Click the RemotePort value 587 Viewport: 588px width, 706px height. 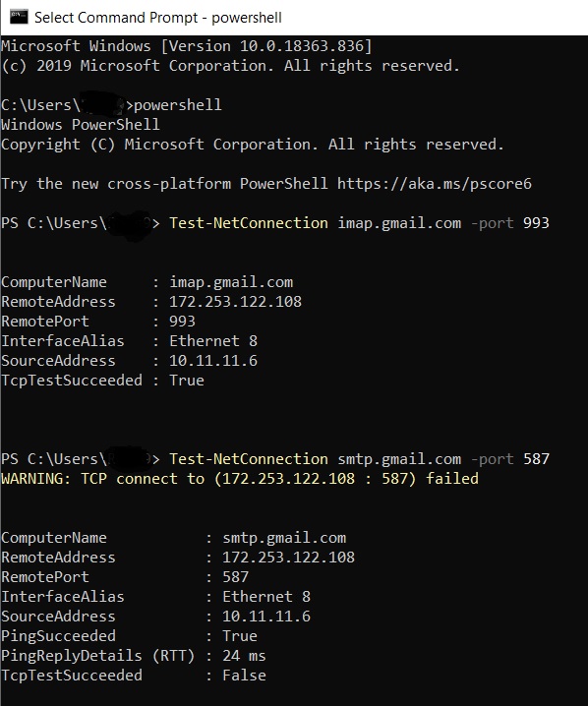(235, 577)
